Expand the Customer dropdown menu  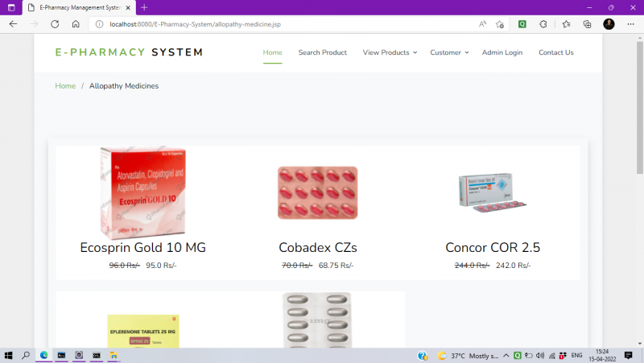[x=449, y=52]
